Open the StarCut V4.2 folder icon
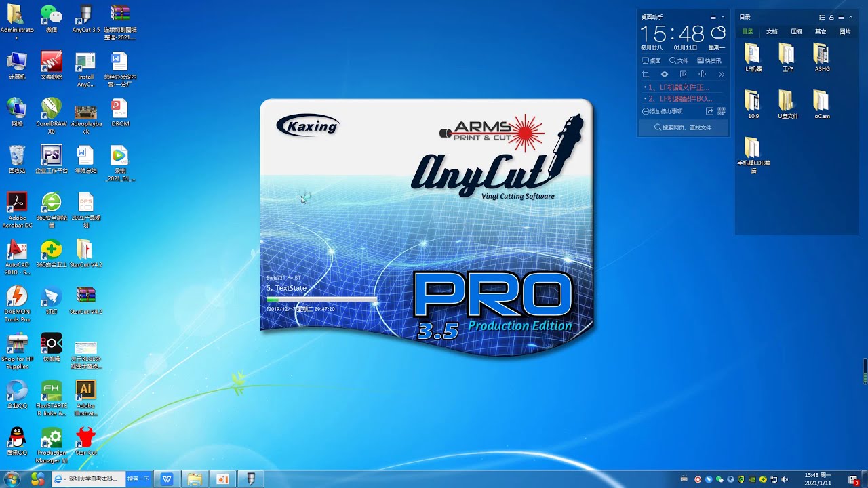 click(x=85, y=253)
